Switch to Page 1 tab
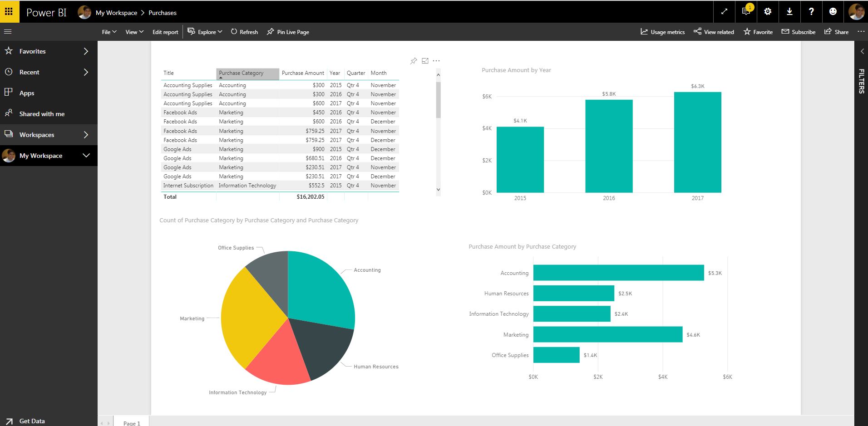Screen dimensions: 868x426 click(132, 423)
